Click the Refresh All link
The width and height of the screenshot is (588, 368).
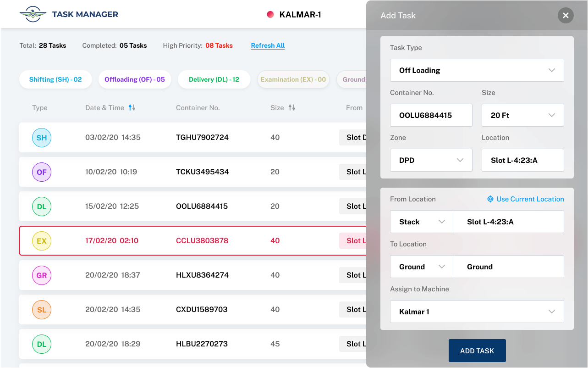(268, 45)
